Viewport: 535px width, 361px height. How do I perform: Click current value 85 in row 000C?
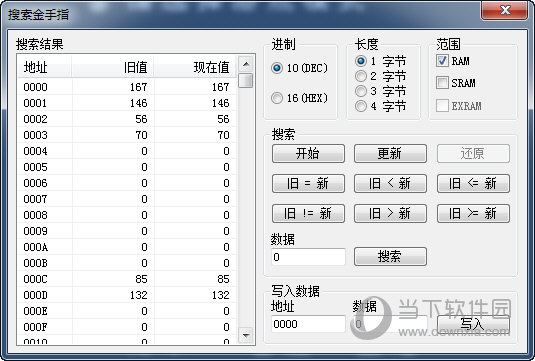pyautogui.click(x=223, y=279)
